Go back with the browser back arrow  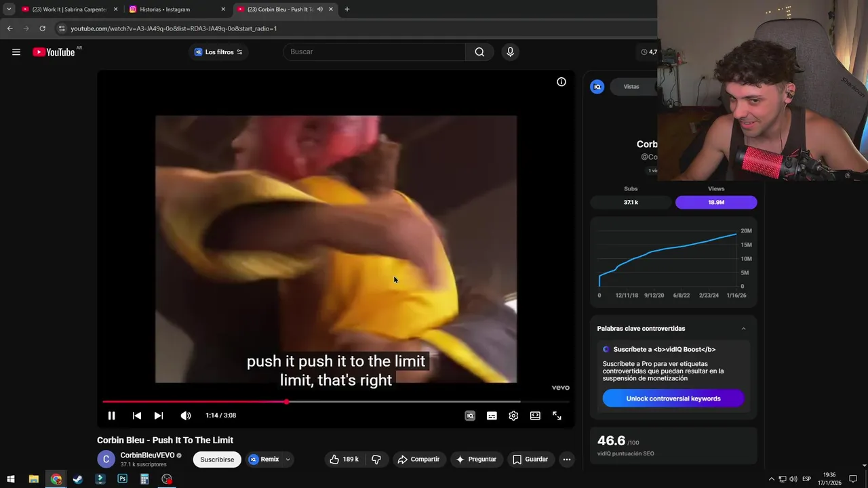pyautogui.click(x=9, y=28)
